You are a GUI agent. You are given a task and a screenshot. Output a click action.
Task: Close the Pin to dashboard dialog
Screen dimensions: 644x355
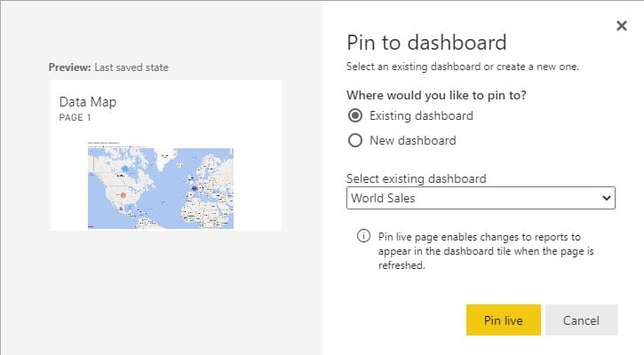pyautogui.click(x=622, y=26)
